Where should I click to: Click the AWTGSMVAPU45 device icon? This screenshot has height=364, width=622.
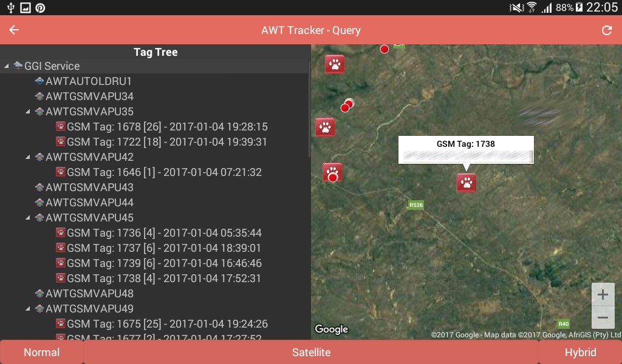click(x=39, y=218)
